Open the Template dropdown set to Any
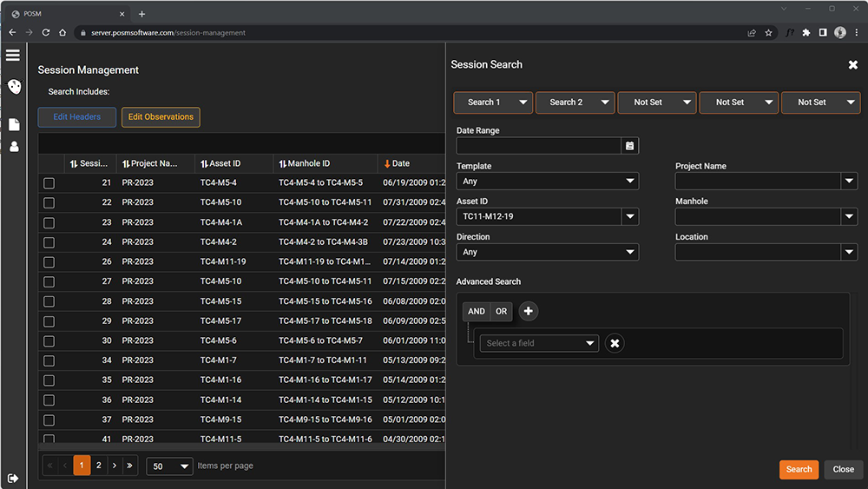Image resolution: width=868 pixels, height=489 pixels. tap(547, 181)
